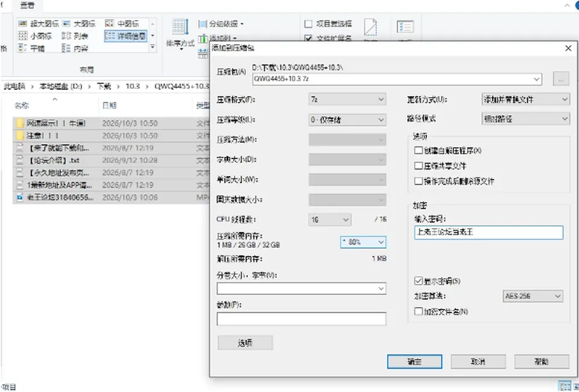Check the 加密文件名 option
The height and width of the screenshot is (392, 579).
(x=419, y=312)
